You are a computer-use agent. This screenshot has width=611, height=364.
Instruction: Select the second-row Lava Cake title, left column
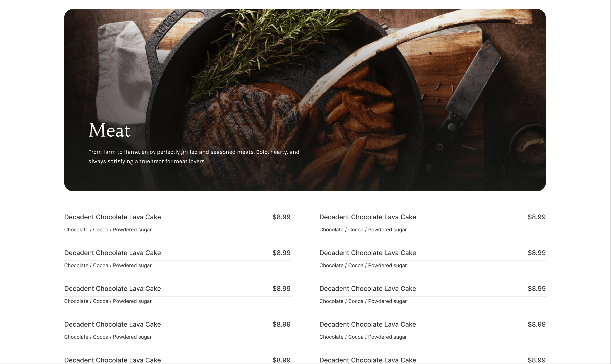tap(113, 253)
